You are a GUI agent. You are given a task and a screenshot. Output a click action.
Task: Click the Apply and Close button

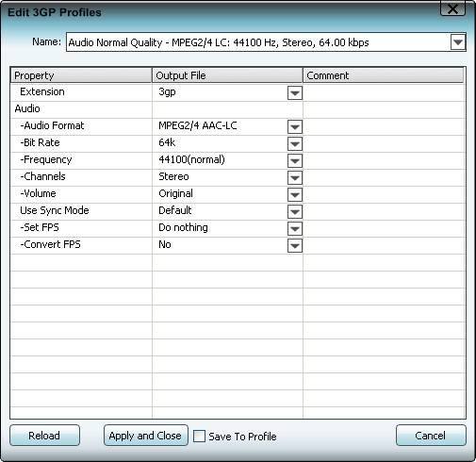point(146,436)
